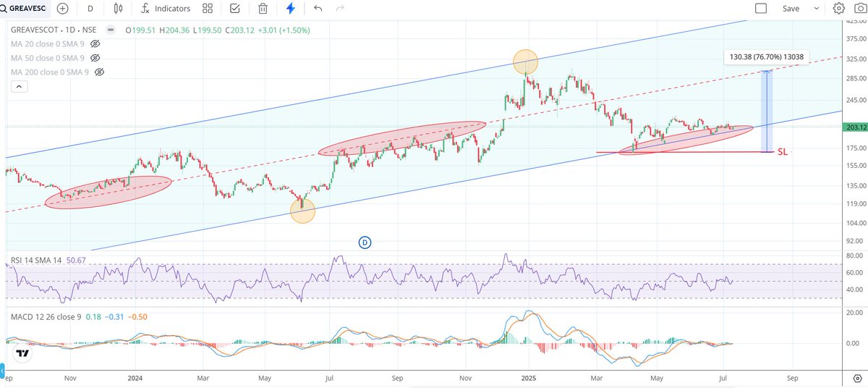This screenshot has width=868, height=388.
Task: Select the orange circle at chart peak
Action: 526,62
